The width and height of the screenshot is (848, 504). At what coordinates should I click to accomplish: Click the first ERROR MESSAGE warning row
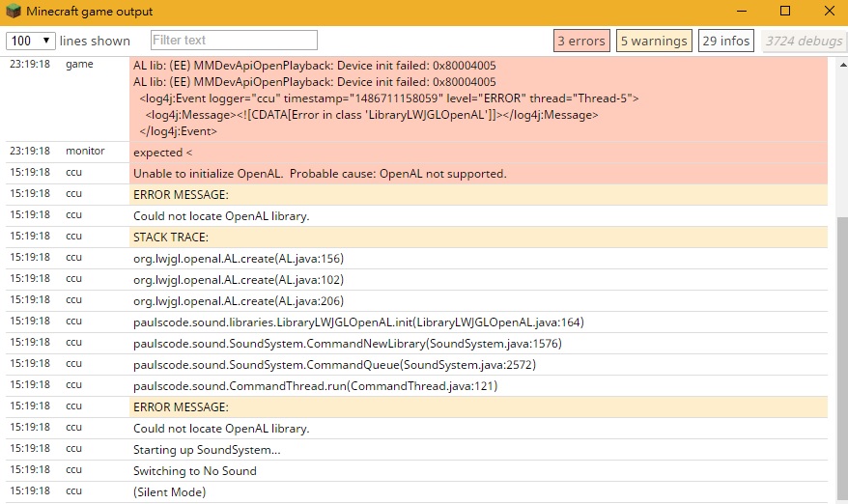(181, 195)
